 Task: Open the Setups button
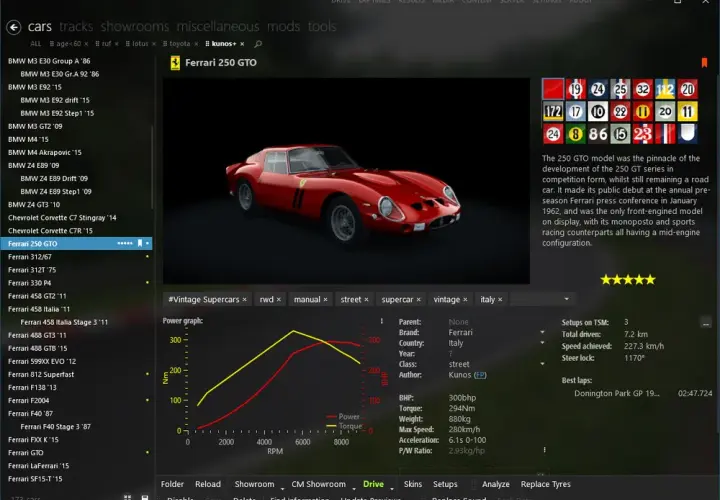tap(445, 484)
